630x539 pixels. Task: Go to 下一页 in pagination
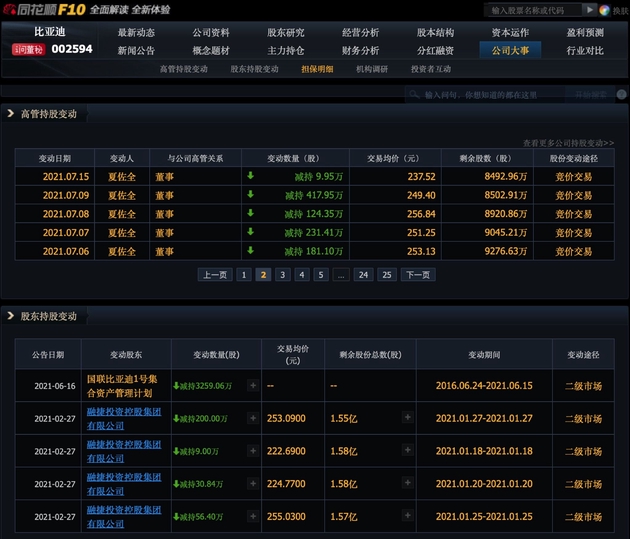click(418, 274)
